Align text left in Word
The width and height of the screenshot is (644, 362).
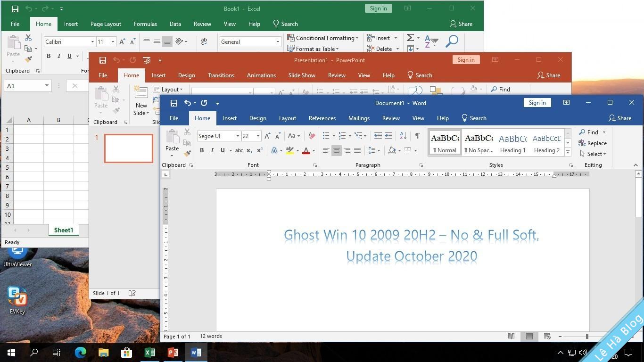(326, 150)
